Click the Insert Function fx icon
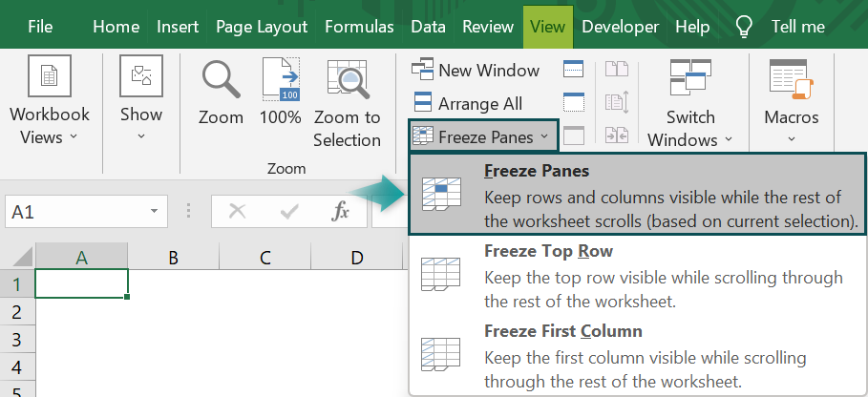Viewport: 868px width, 397px height. tap(340, 211)
